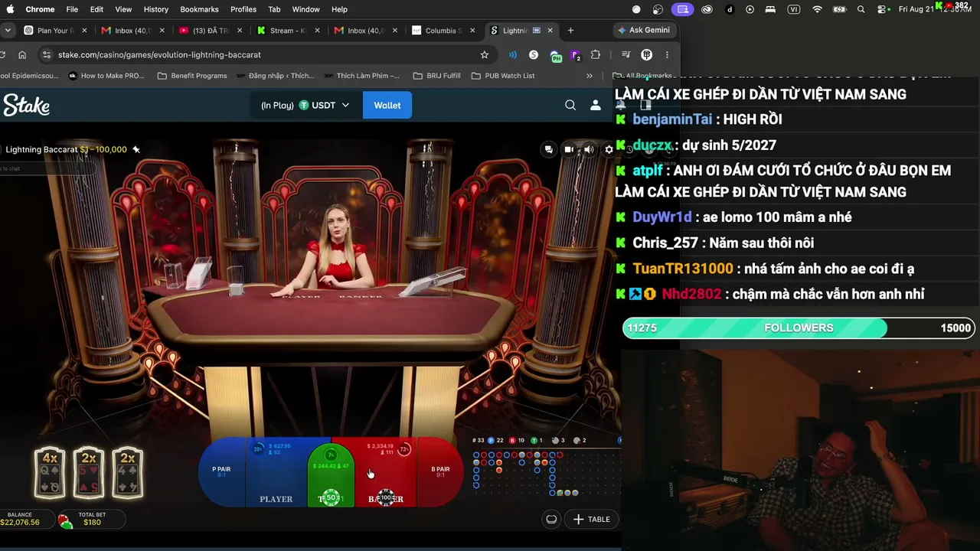
Task: Open the Benefit Programs bookmark folder
Action: click(192, 76)
